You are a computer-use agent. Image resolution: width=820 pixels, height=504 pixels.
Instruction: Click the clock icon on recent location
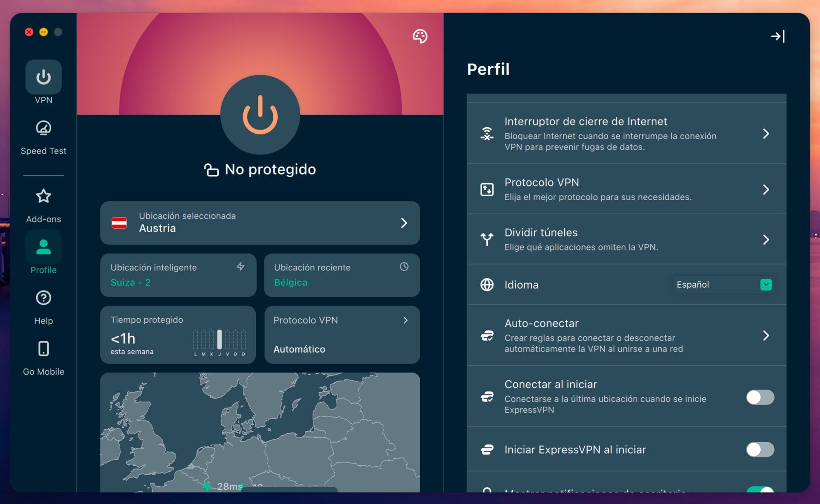click(404, 267)
